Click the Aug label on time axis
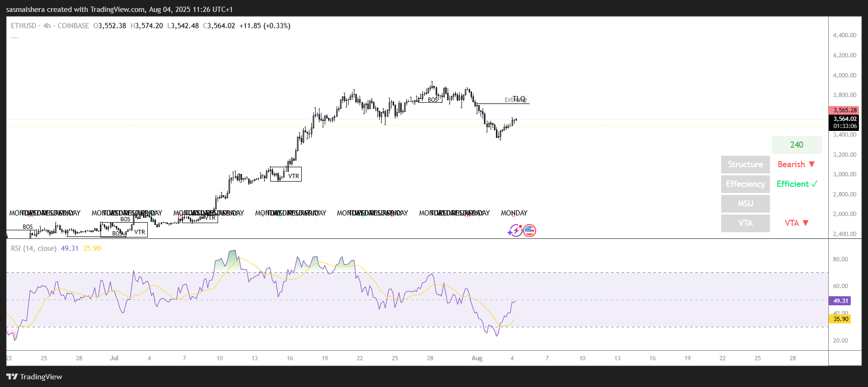 click(x=477, y=358)
